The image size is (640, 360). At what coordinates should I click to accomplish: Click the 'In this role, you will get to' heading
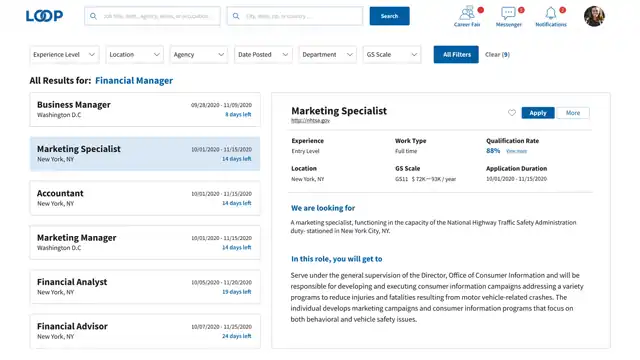pos(337,259)
